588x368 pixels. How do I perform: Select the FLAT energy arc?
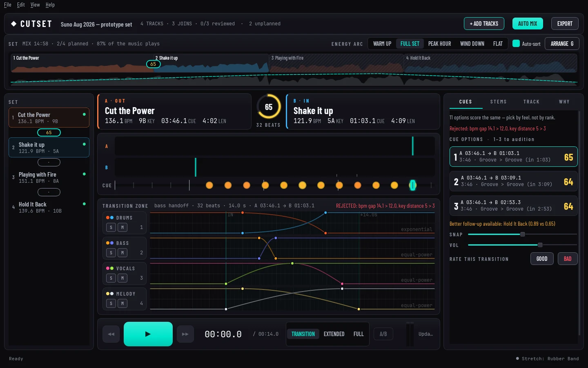click(x=498, y=44)
